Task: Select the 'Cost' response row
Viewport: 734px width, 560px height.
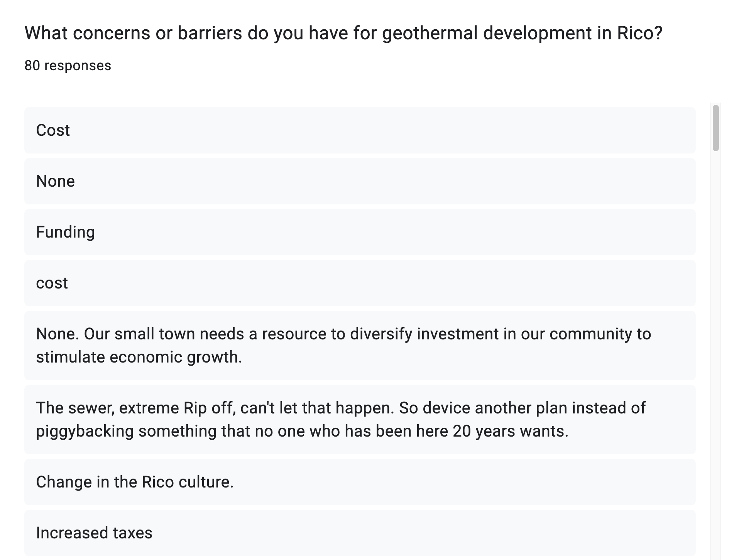Action: (360, 130)
